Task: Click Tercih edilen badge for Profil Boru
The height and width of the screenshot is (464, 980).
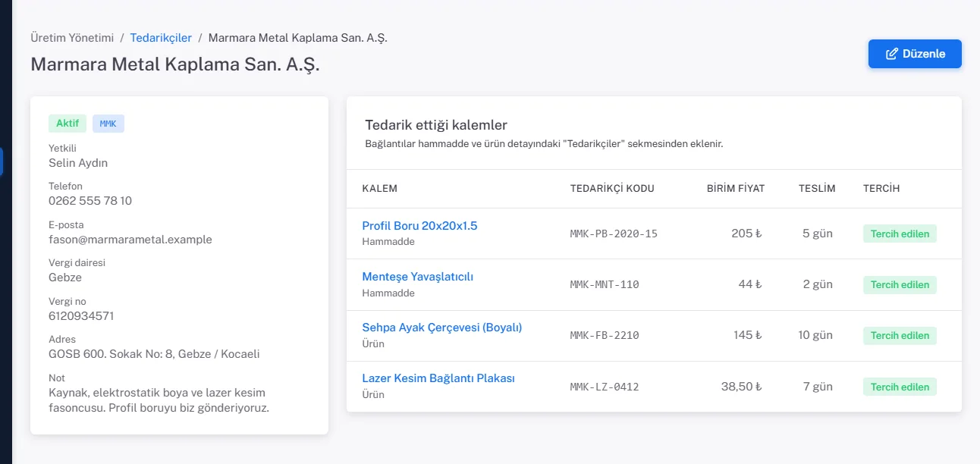Action: (900, 234)
